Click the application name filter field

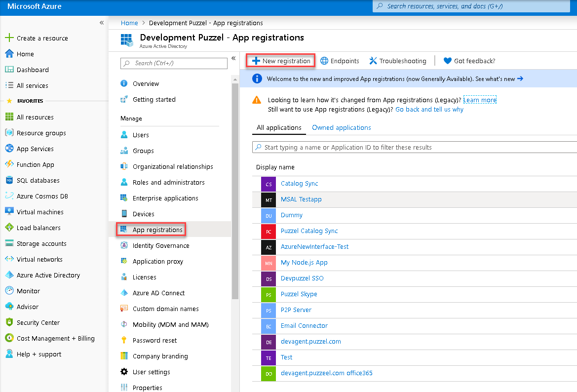tap(415, 147)
